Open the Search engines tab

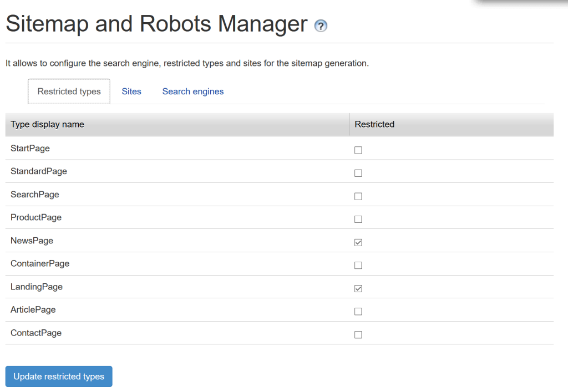(x=192, y=91)
